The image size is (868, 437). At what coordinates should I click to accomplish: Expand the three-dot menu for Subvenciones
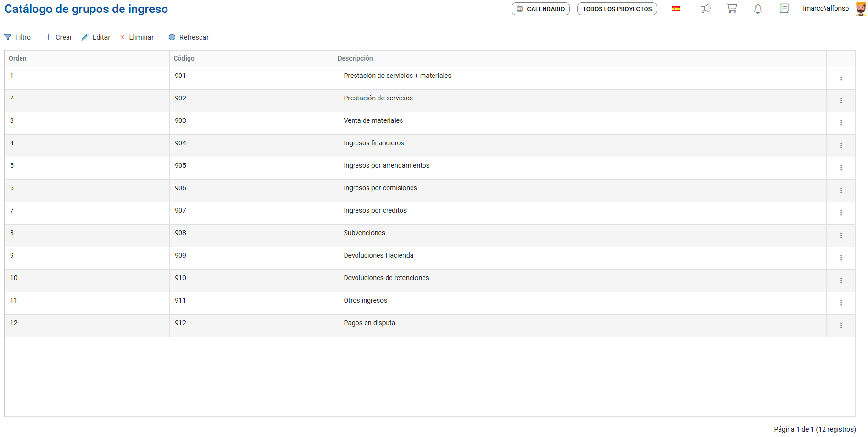pos(841,235)
